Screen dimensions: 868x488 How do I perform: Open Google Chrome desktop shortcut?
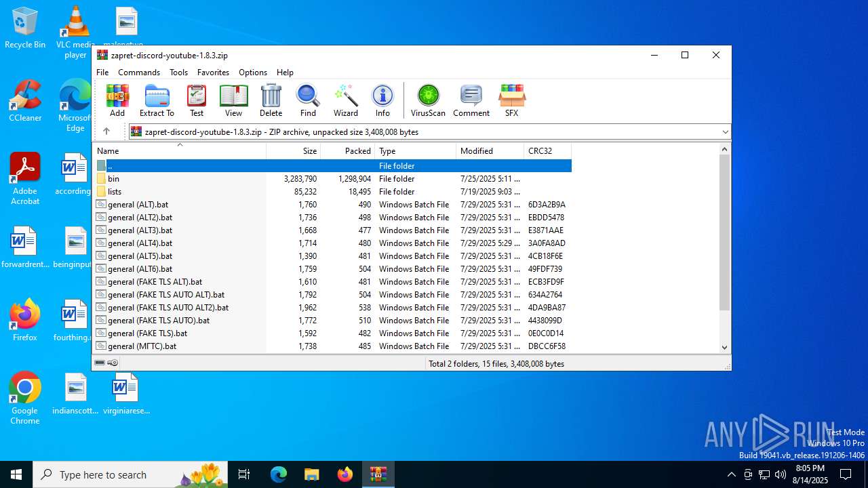click(25, 399)
